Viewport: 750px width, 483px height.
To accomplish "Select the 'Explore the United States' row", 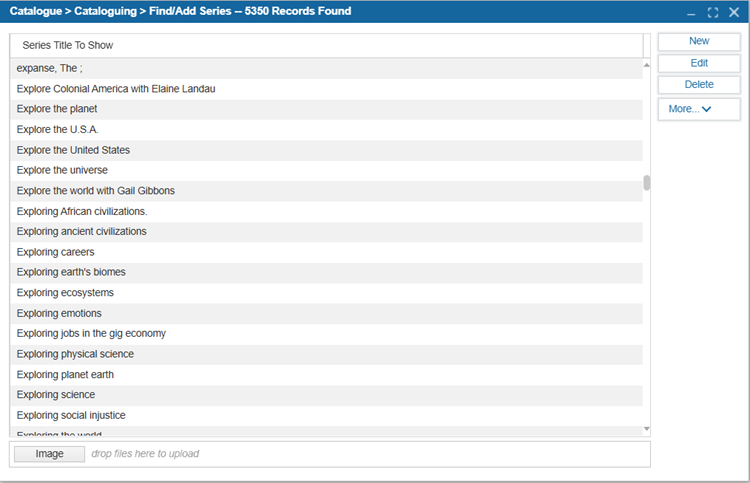I will pyautogui.click(x=326, y=150).
